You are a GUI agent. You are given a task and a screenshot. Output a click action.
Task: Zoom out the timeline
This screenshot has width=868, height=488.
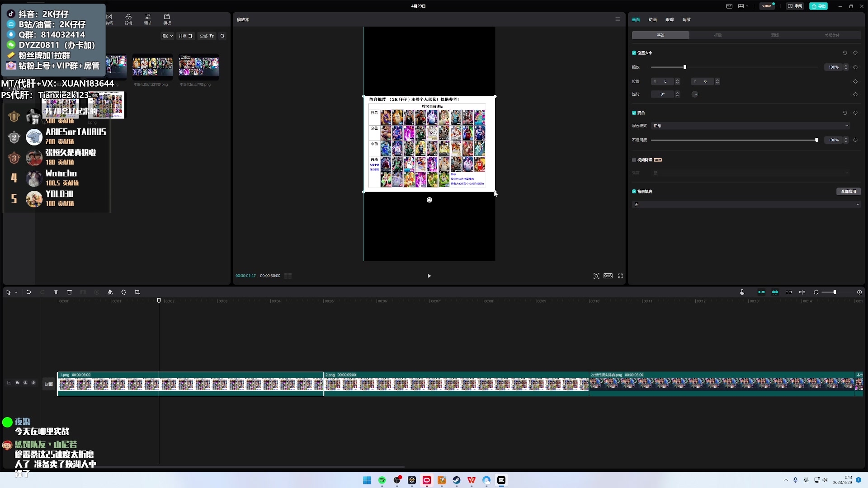click(816, 292)
